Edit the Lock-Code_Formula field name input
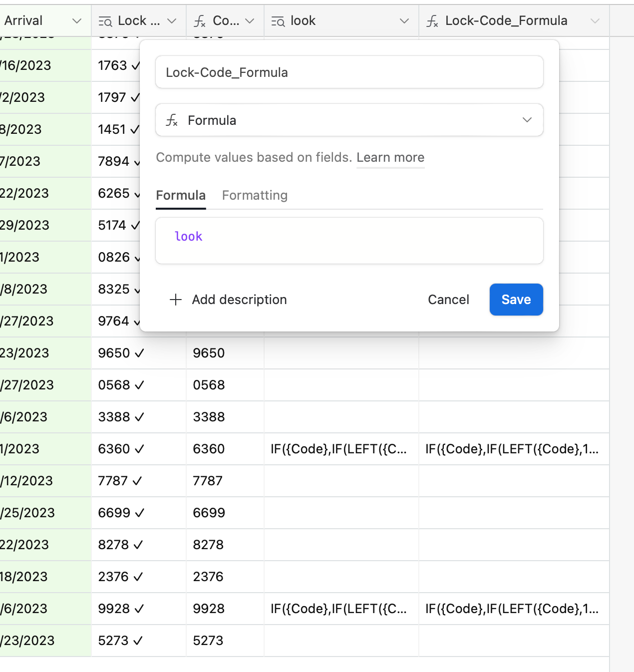 click(349, 72)
